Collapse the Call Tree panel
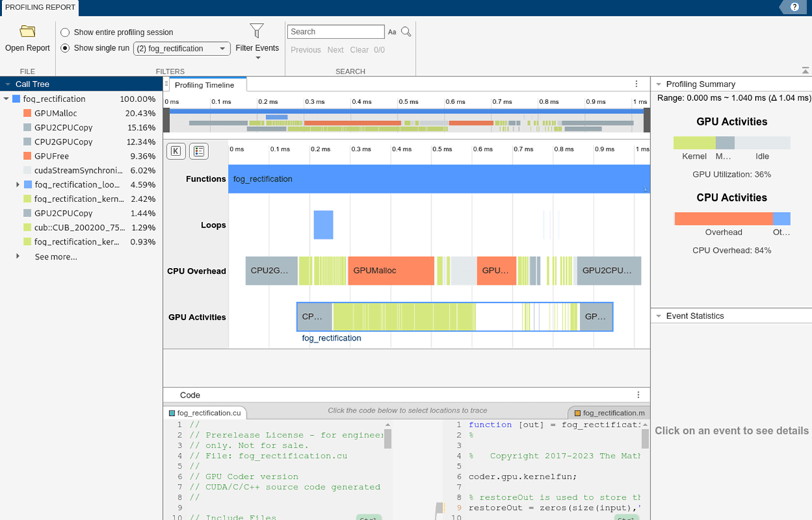 coord(7,85)
